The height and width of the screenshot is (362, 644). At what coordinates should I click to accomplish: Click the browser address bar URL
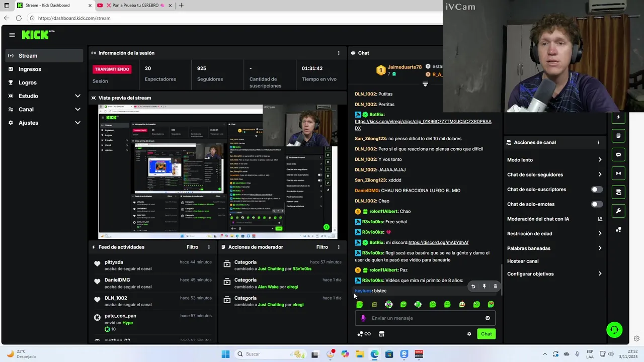pos(74,18)
